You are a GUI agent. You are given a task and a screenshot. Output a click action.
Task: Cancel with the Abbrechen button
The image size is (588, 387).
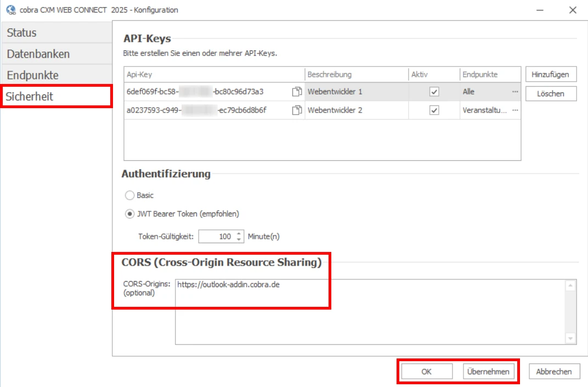click(x=554, y=372)
